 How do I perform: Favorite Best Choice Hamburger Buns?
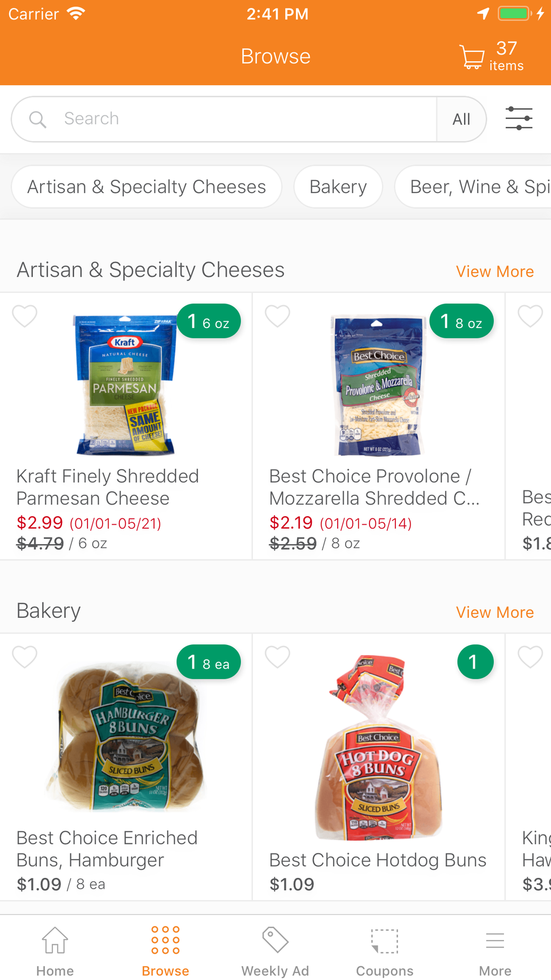(x=25, y=657)
